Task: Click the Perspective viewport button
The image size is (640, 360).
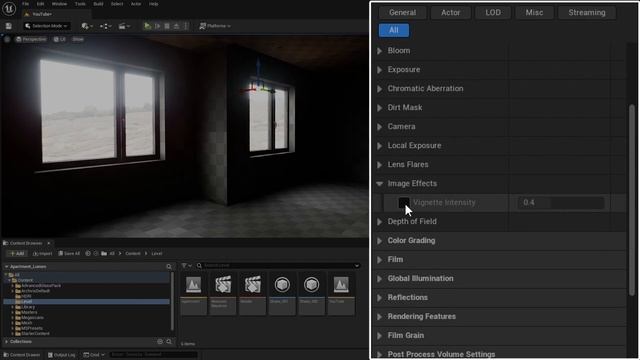Action: (x=31, y=39)
